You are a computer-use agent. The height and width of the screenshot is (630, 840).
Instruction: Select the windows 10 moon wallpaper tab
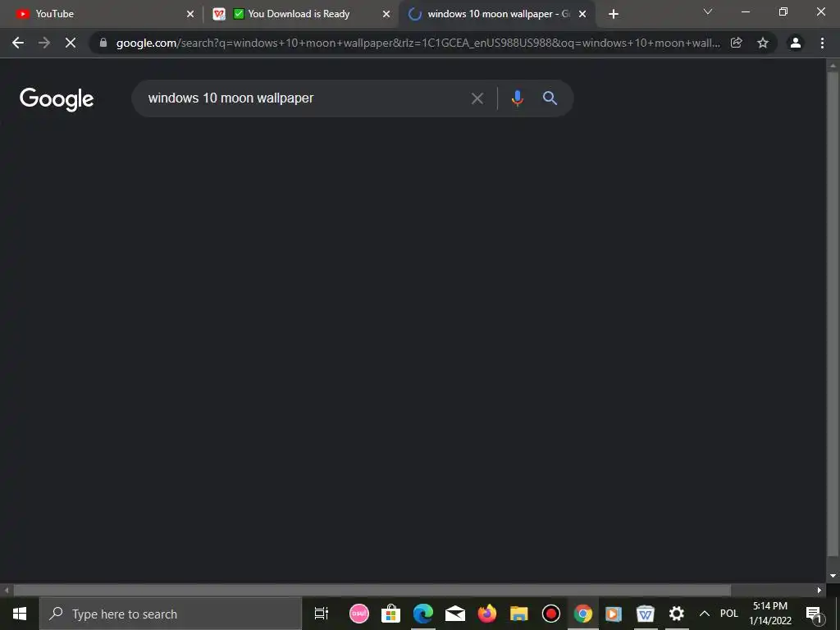click(x=496, y=14)
